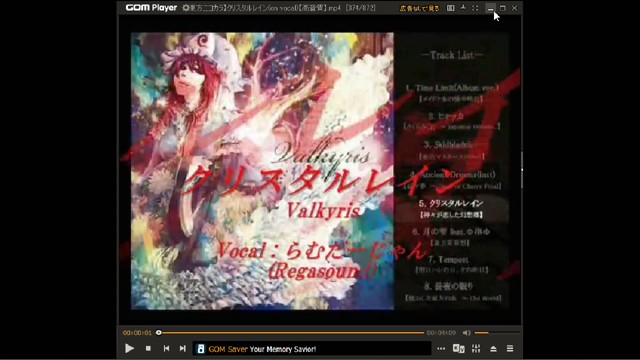
Task: Skip to previous track button
Action: click(x=166, y=348)
